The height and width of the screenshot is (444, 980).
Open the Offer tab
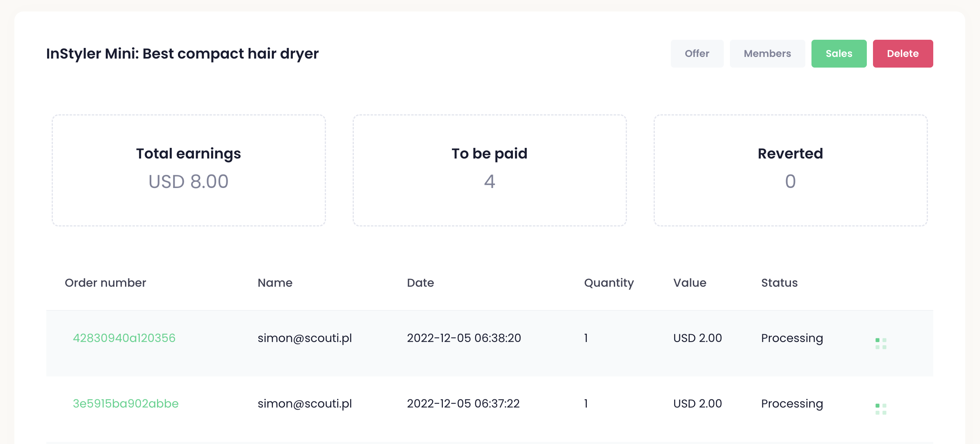click(x=697, y=54)
